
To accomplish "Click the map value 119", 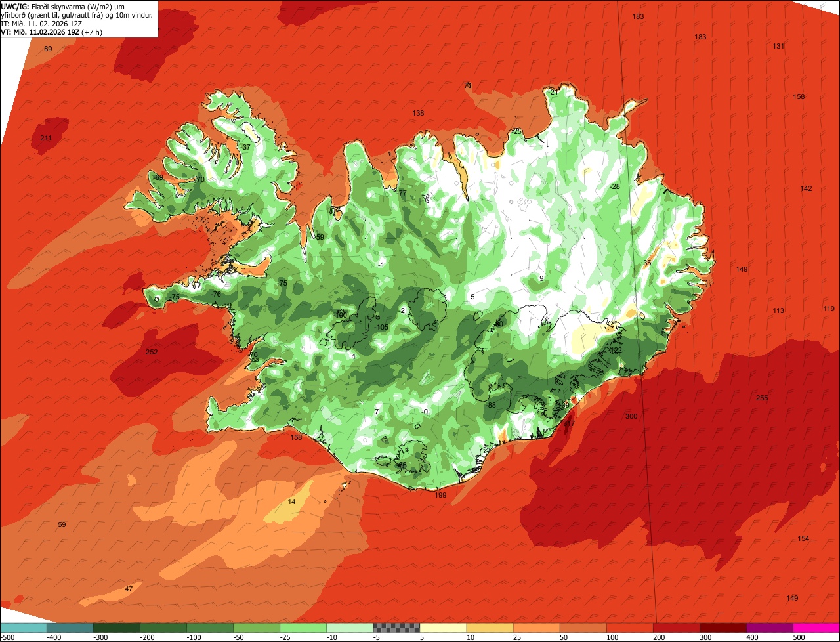I will [x=829, y=309].
